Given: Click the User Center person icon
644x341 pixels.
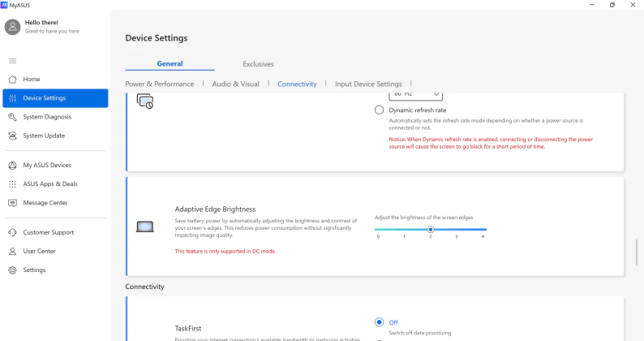Looking at the screenshot, I should click(13, 252).
